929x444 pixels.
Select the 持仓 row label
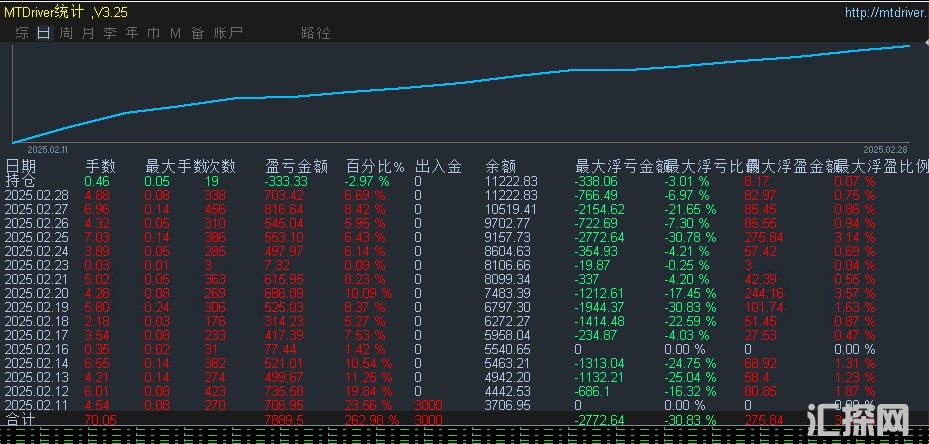pyautogui.click(x=21, y=181)
